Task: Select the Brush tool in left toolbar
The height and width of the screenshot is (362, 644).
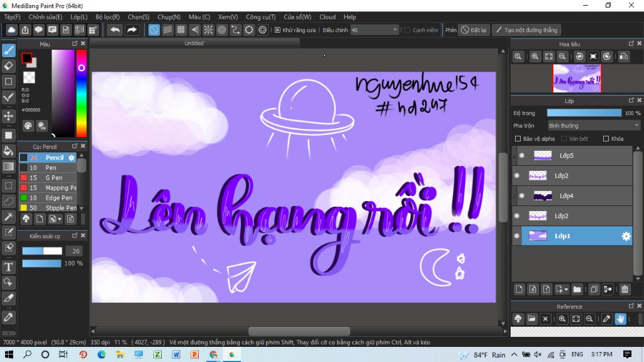Action: click(9, 50)
